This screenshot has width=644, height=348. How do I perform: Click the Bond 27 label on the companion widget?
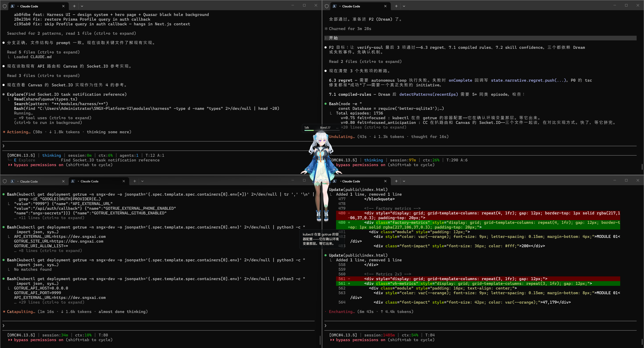click(x=325, y=128)
